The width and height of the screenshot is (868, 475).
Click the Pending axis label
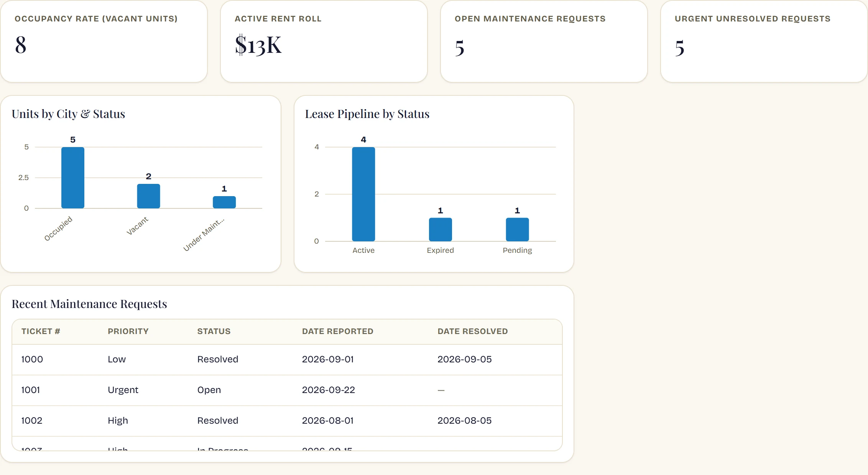coord(518,250)
